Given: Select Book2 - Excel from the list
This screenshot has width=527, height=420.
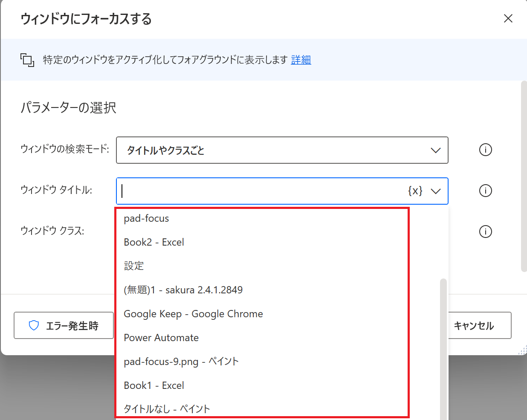Looking at the screenshot, I should coord(153,242).
